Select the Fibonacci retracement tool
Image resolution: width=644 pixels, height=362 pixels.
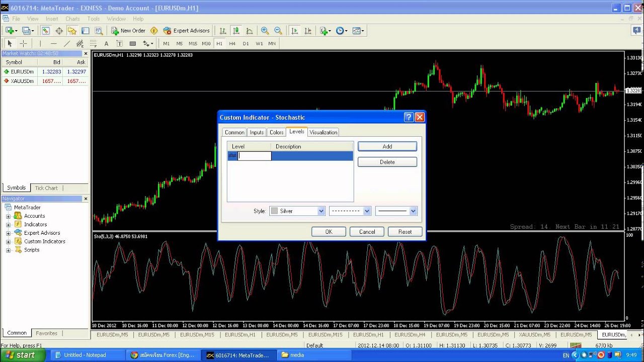click(93, 44)
